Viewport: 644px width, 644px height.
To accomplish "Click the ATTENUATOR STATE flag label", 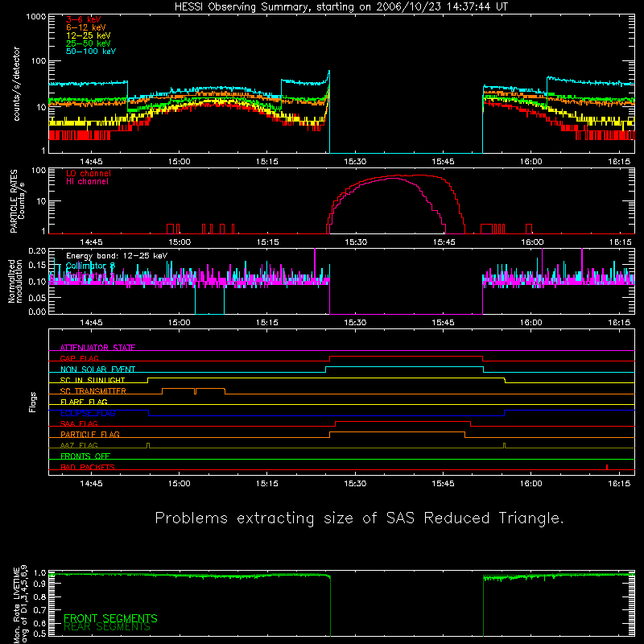I will (97, 348).
